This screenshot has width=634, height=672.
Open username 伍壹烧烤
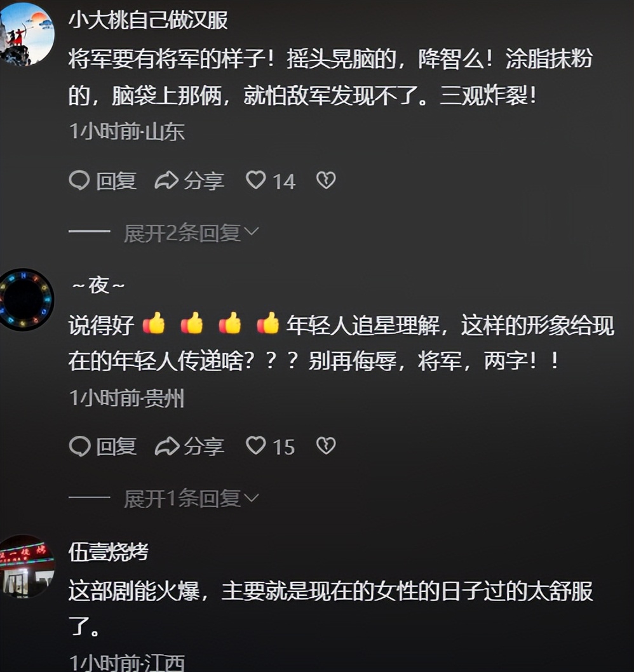coord(109,552)
